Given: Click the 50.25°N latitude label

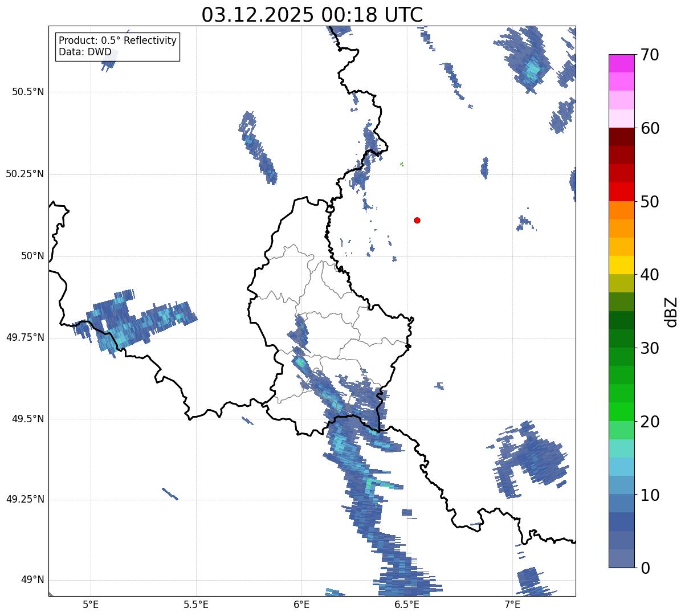Looking at the screenshot, I should [25, 174].
